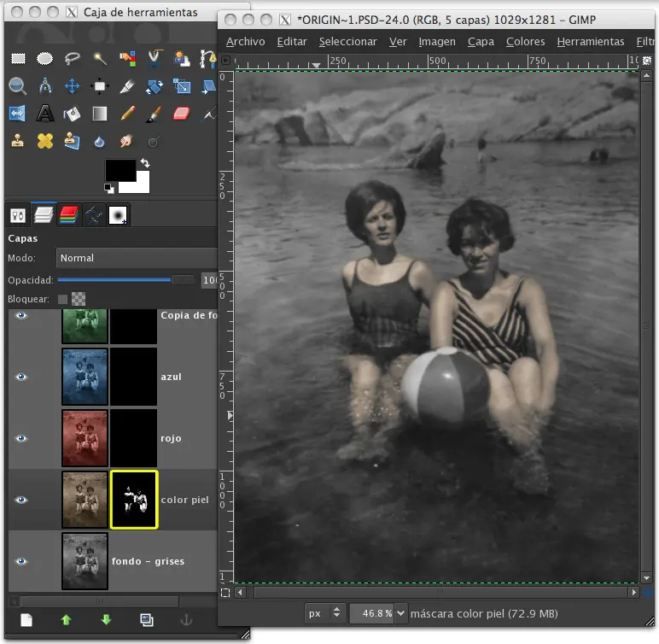Anchor the floating layer
The height and width of the screenshot is (644, 659).
coord(186,619)
